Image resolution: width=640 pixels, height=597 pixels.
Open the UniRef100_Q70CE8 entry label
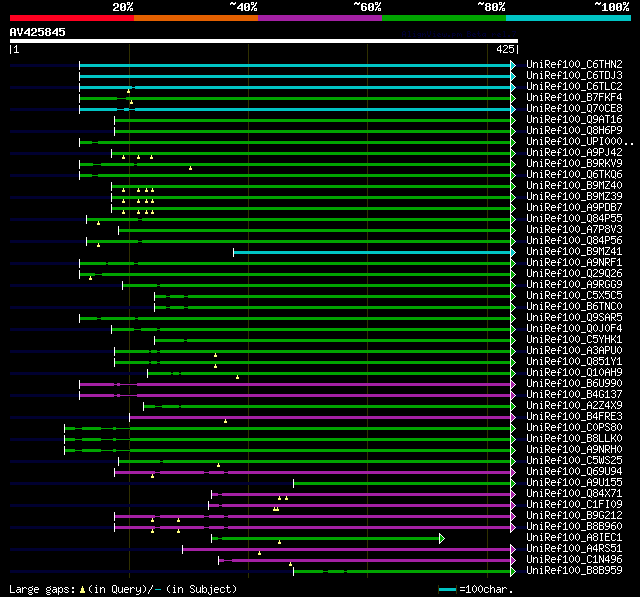tap(574, 109)
